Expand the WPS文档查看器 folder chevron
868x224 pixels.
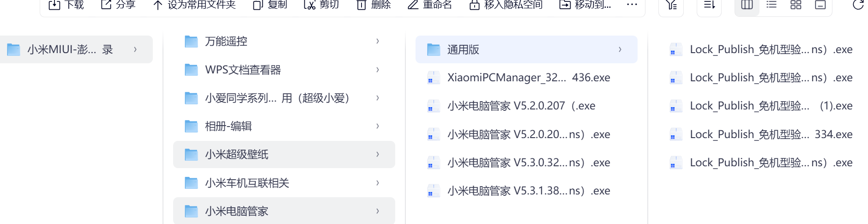pos(378,70)
